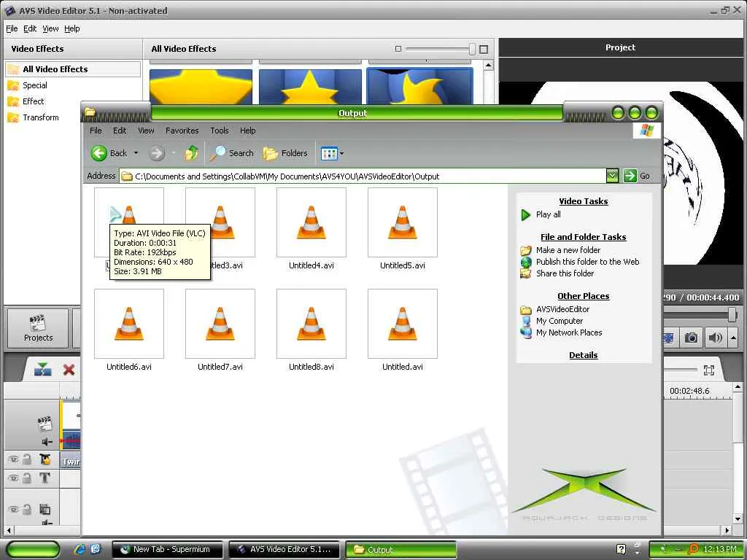Select the Special effects folder
The width and height of the screenshot is (747, 560).
pos(35,86)
